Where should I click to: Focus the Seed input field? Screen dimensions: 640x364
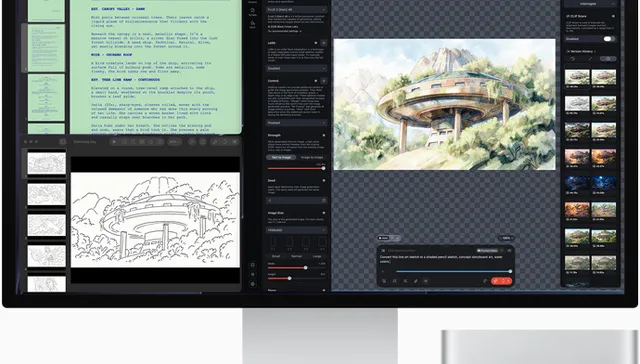pos(296,200)
